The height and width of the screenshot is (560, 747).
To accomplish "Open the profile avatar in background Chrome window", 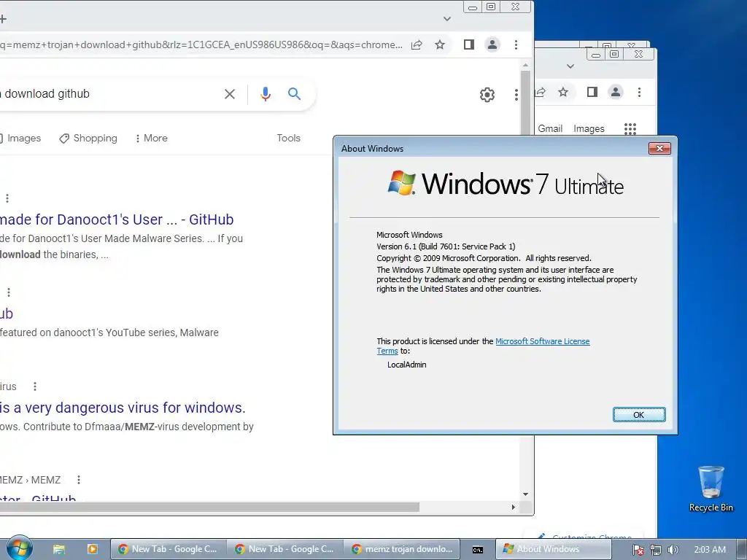I will click(616, 92).
